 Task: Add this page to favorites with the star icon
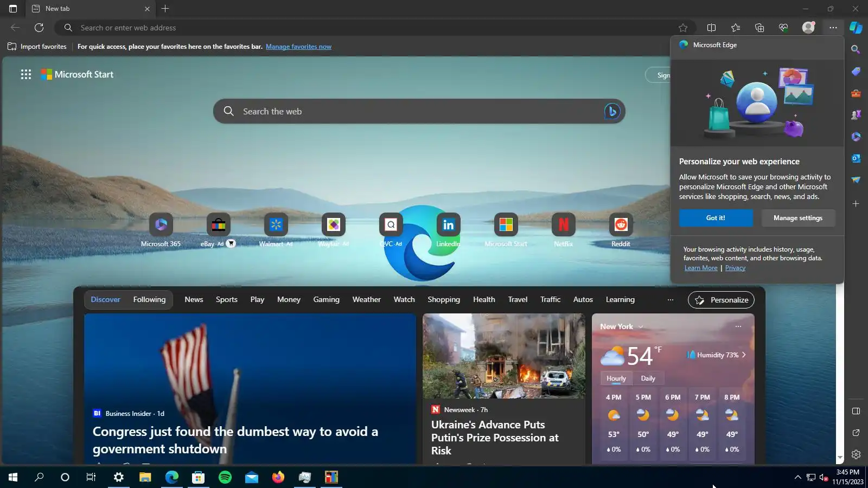pos(683,28)
